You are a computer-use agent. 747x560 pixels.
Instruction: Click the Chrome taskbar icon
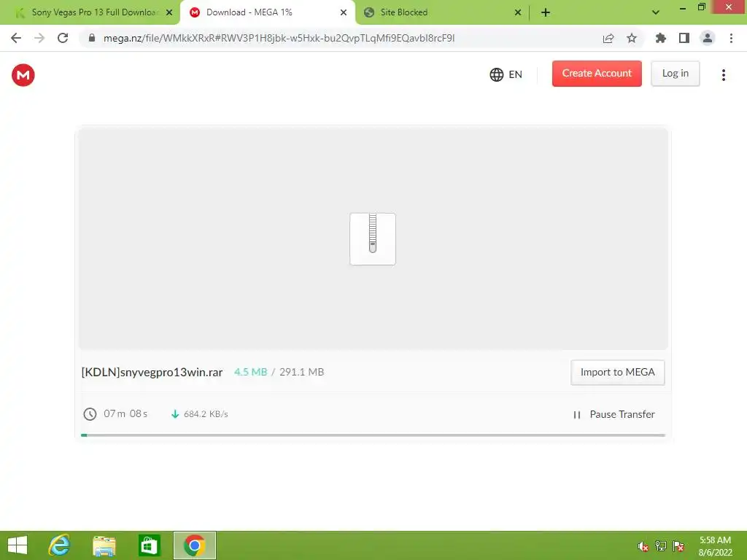194,545
